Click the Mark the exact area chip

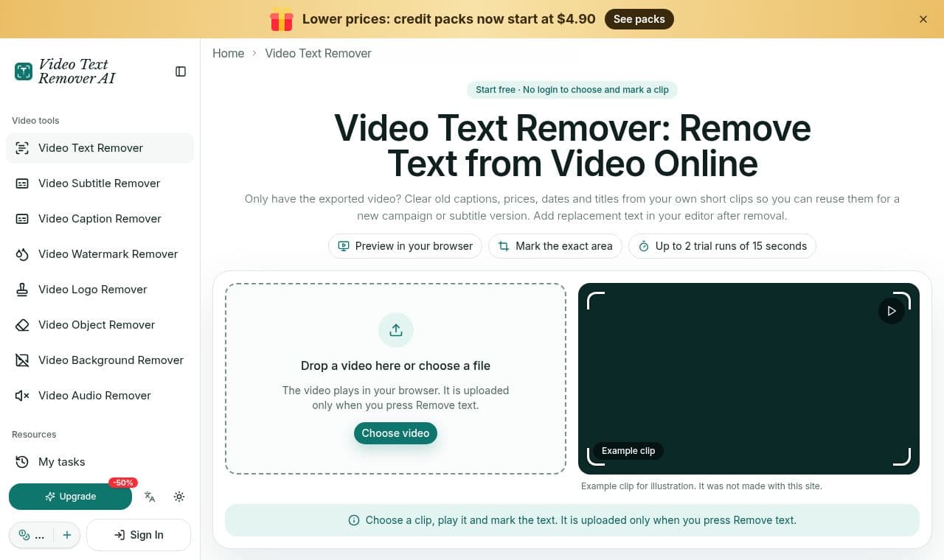point(555,246)
